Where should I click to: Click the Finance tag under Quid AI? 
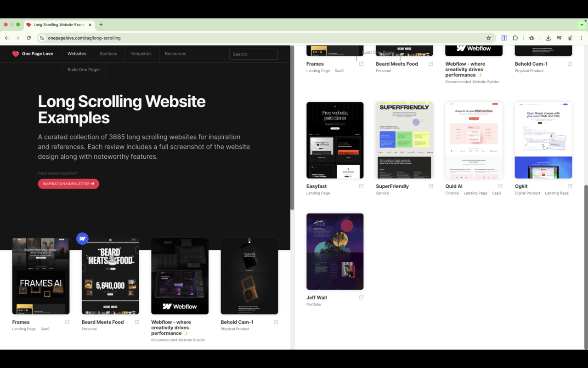tap(452, 193)
